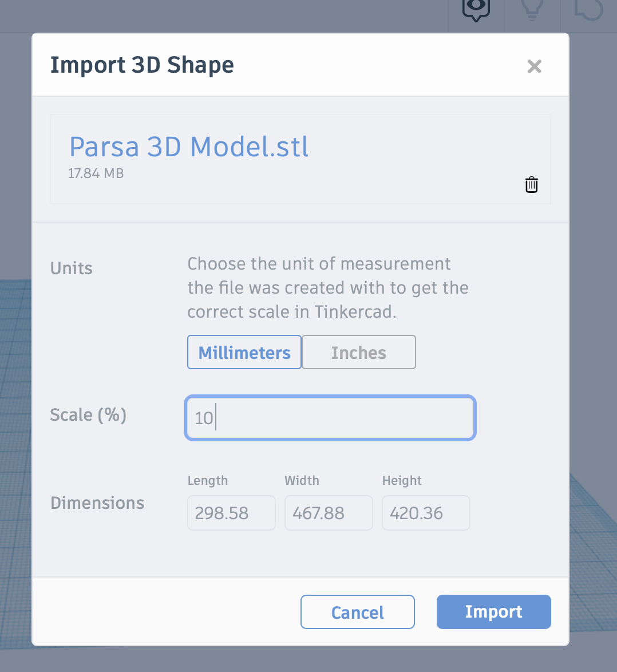Screen dimensions: 617x672
Task: Click the eye-in-speech-bubble notes icon
Action: tap(476, 9)
